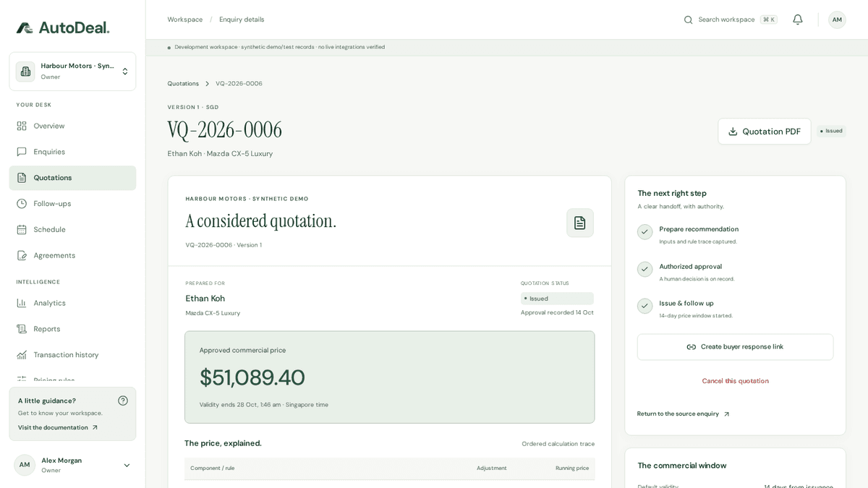Click the documentation external arrow icon
This screenshot has width=868, height=488.
95,427
